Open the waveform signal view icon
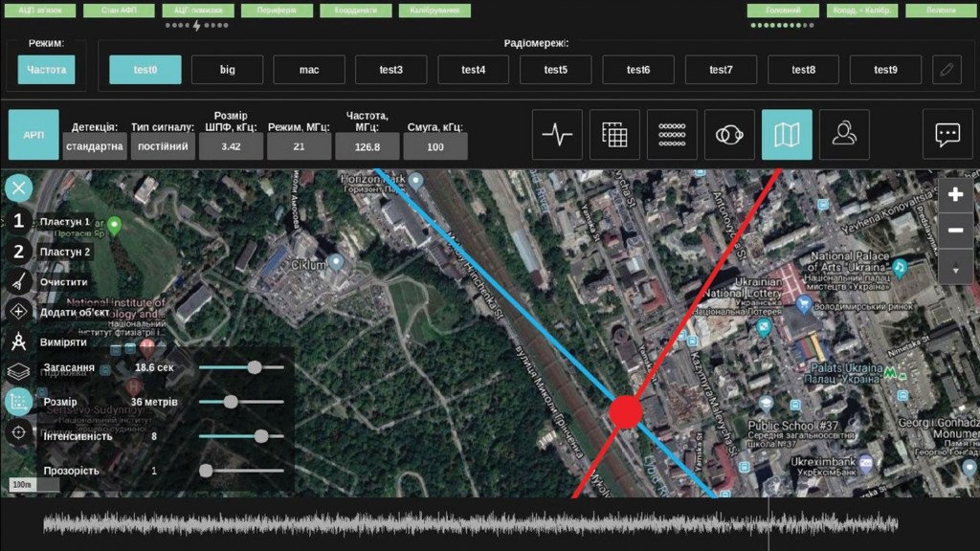The image size is (980, 551). pos(557,135)
